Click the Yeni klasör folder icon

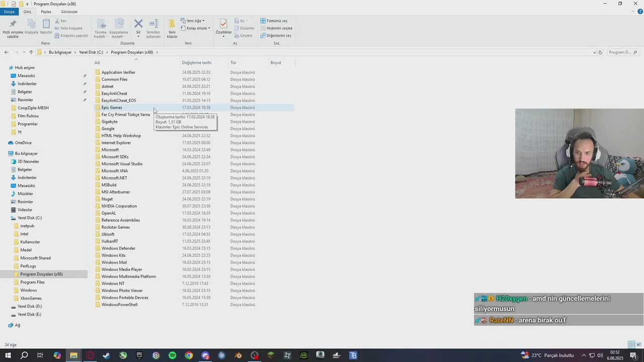(172, 24)
